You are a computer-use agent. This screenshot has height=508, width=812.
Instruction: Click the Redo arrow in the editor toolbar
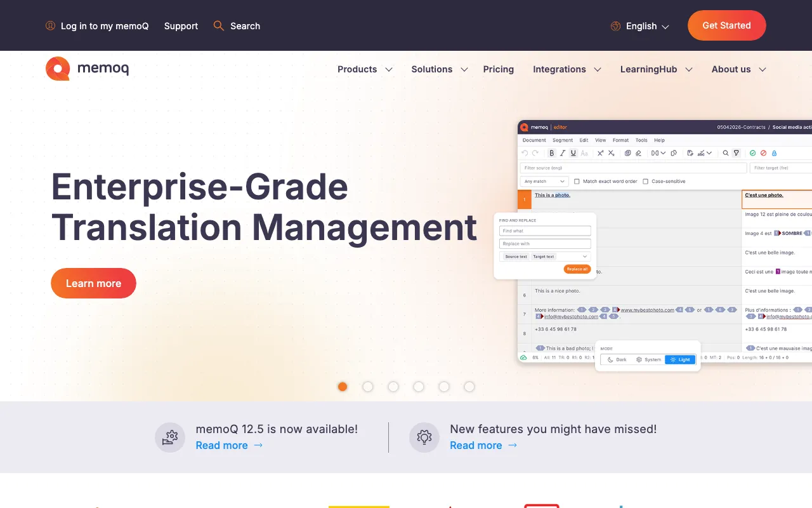535,153
